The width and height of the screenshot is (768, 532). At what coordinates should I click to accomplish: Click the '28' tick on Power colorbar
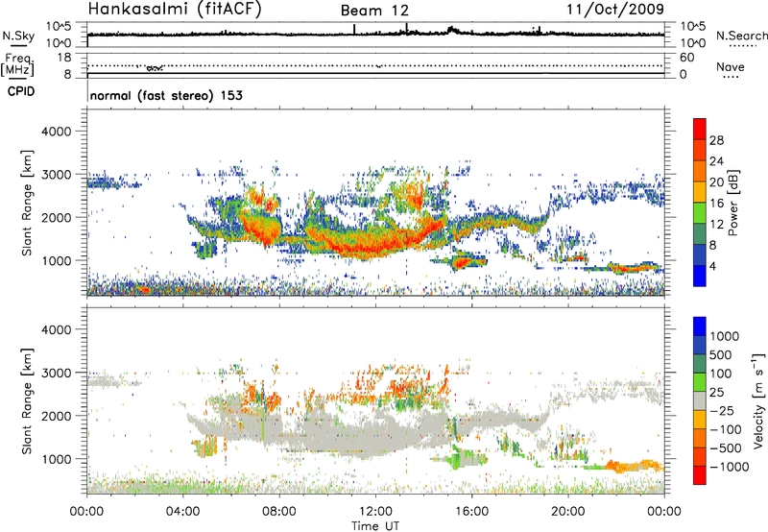point(716,140)
